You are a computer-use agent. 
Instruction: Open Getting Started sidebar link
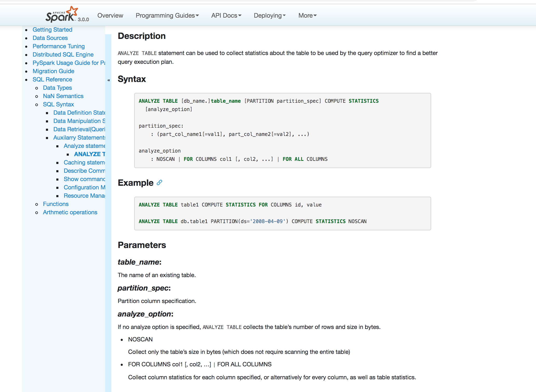click(x=52, y=30)
